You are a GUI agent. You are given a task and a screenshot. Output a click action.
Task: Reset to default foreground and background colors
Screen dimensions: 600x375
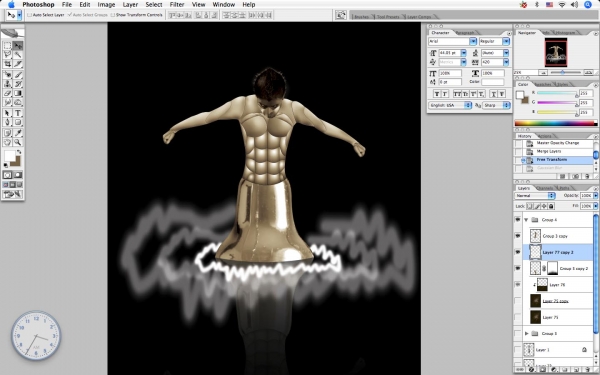5,165
